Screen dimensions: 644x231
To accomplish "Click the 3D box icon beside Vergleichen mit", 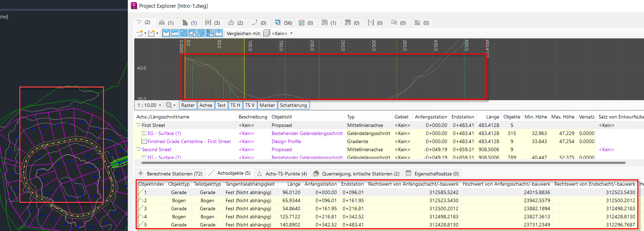I will click(x=267, y=33).
